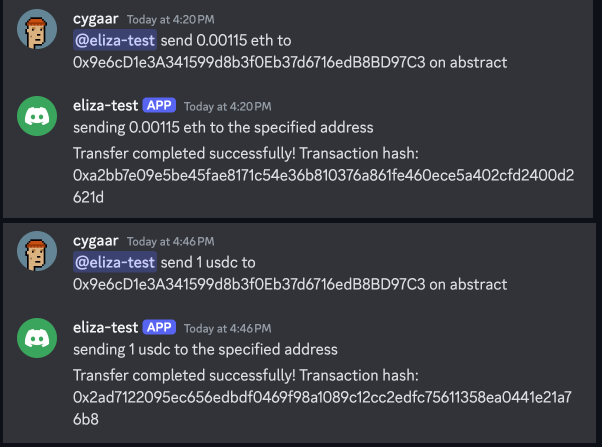Open the cygaar username on the usdc request
The height and width of the screenshot is (447, 602).
point(96,241)
